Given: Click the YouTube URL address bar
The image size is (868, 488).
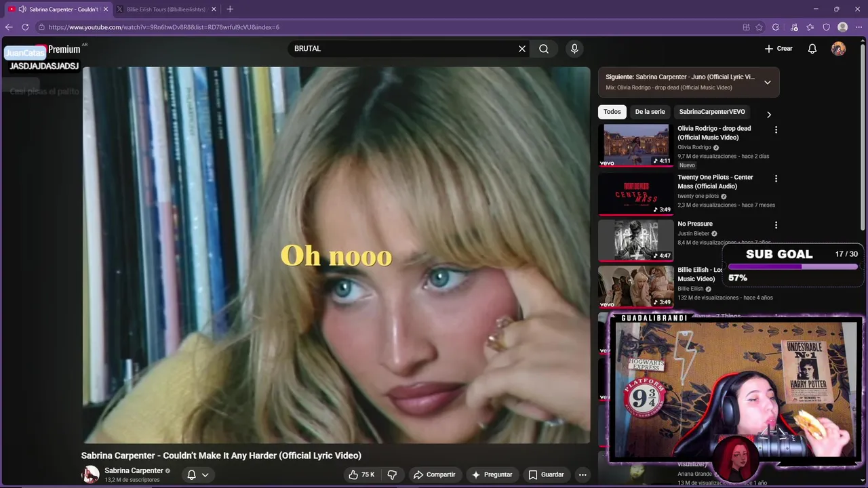Looking at the screenshot, I should [x=387, y=27].
